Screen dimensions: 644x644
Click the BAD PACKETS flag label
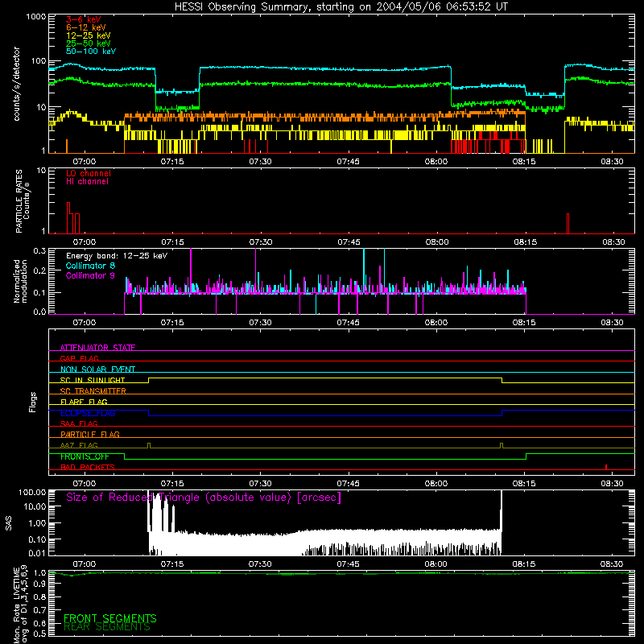(x=88, y=467)
